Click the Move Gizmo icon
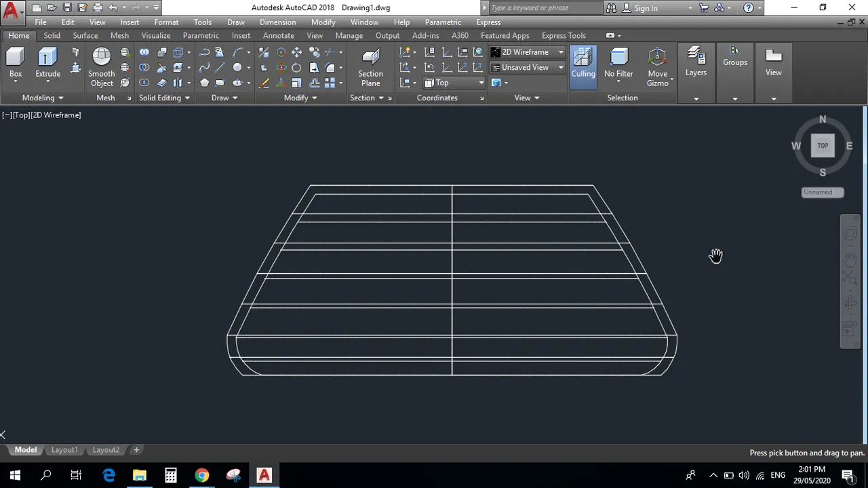The image size is (868, 488). [657, 67]
